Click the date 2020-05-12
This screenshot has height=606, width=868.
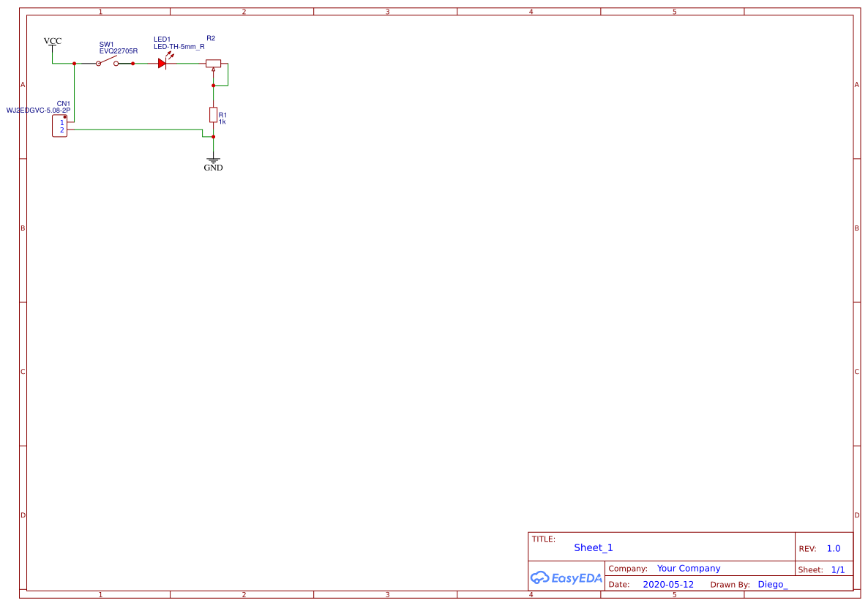667,585
